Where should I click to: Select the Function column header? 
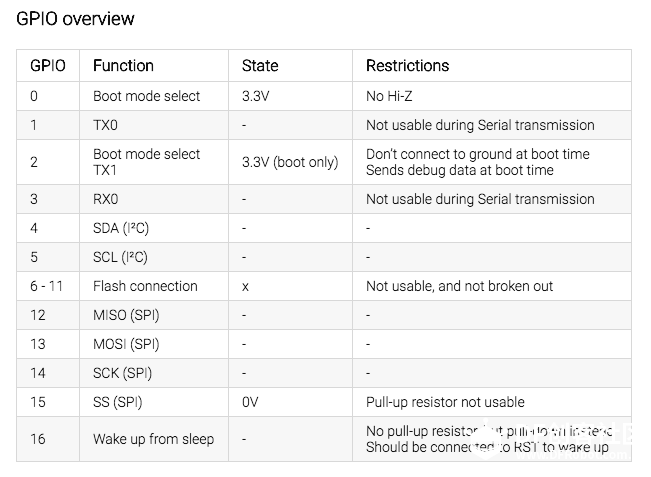(x=154, y=66)
